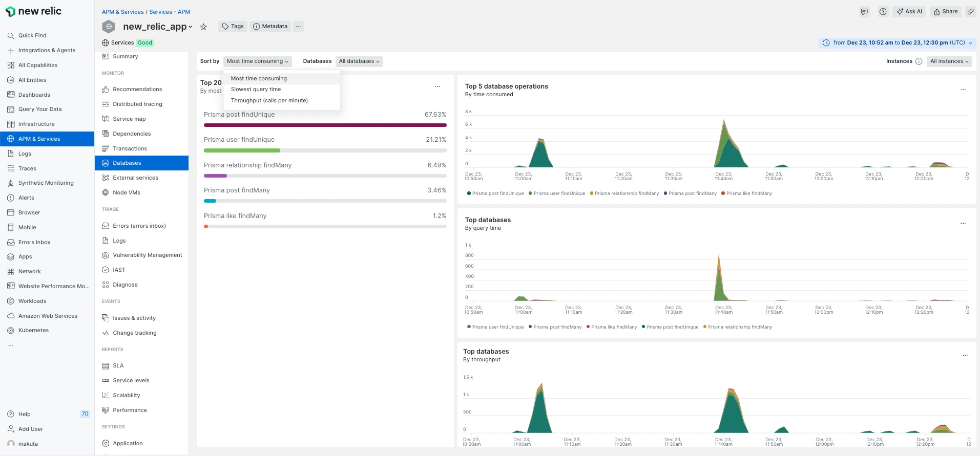Open Alerts in left sidebar
The width and height of the screenshot is (980, 456).
26,198
